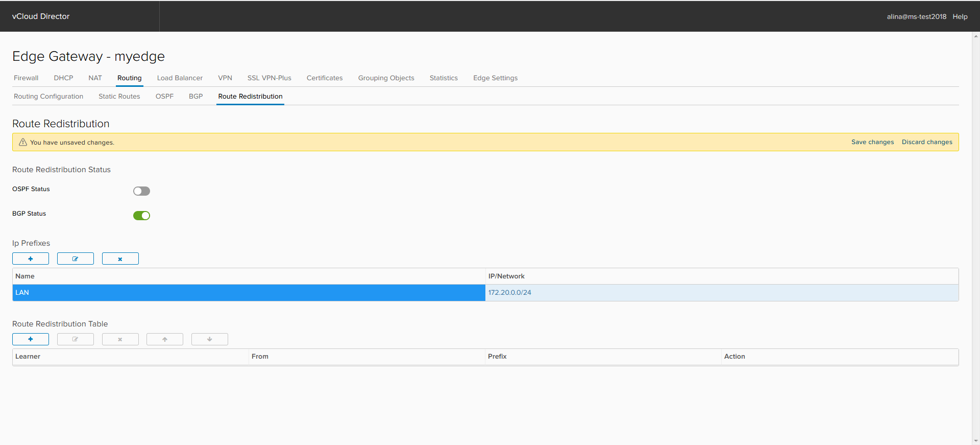980x445 pixels.
Task: Disable the BGP Status toggle
Action: coord(141,216)
